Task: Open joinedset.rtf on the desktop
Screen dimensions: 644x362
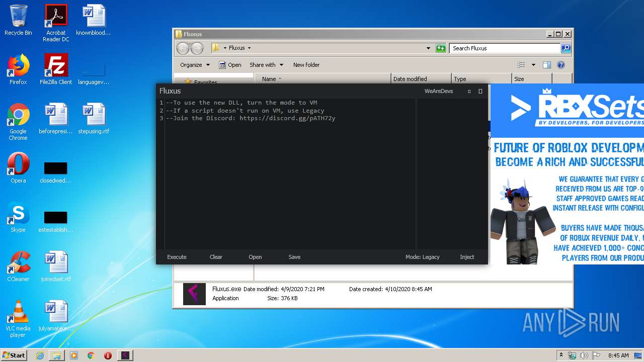Action: pos(56,266)
